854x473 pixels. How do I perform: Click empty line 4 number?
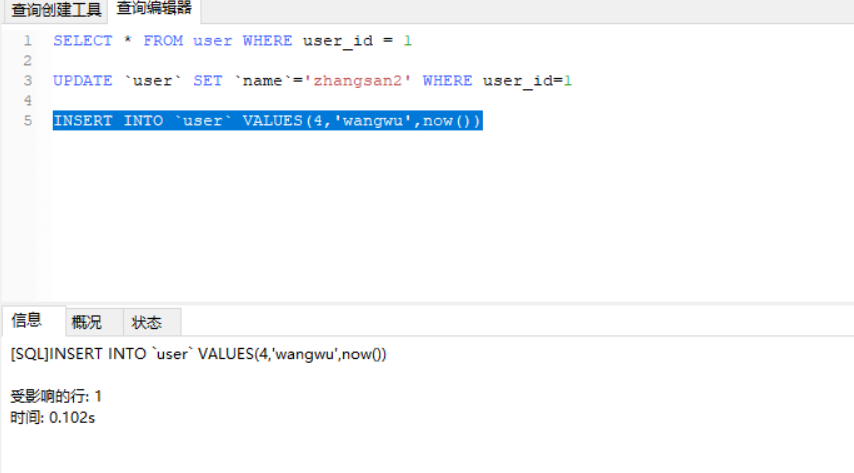click(28, 101)
